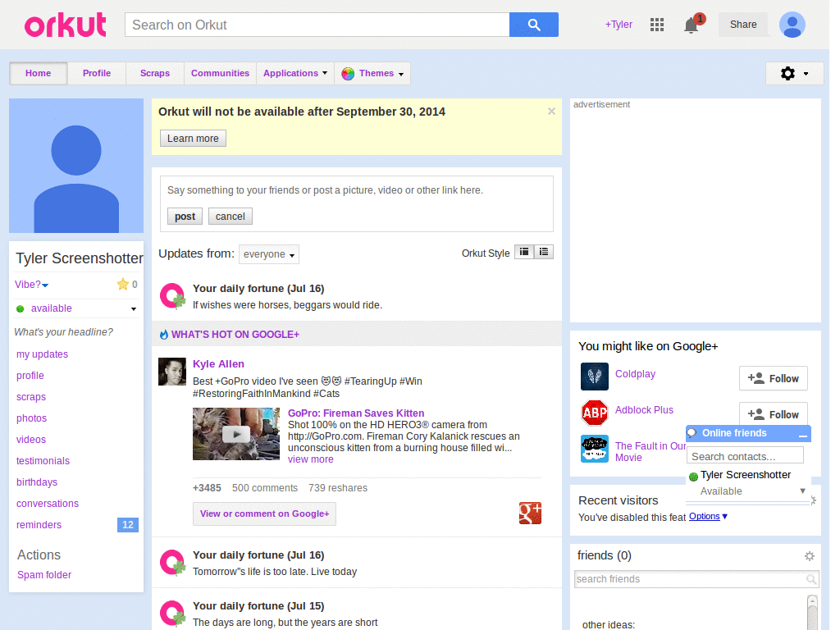The width and height of the screenshot is (840, 630).
Task: Expand the available status dropdown arrow
Action: [134, 309]
